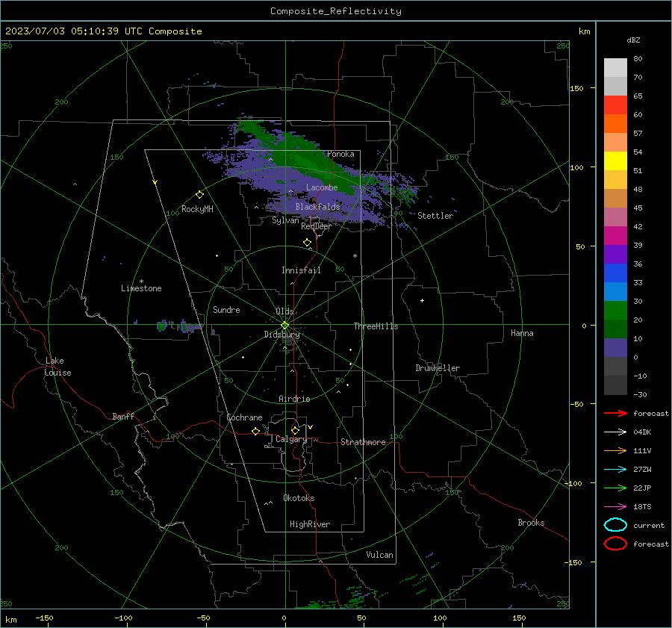The image size is (672, 628).
Task: Click the Sylvan label
Action: click(285, 220)
